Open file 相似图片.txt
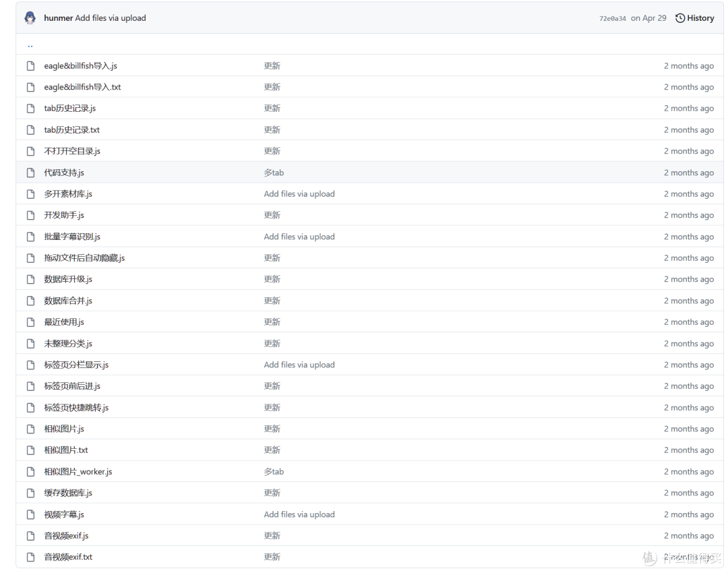The image size is (728, 573). click(66, 450)
